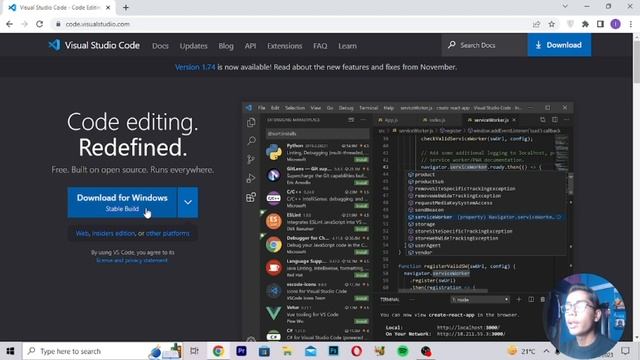
Task: Open the license and privacy statement link
Action: point(132,260)
